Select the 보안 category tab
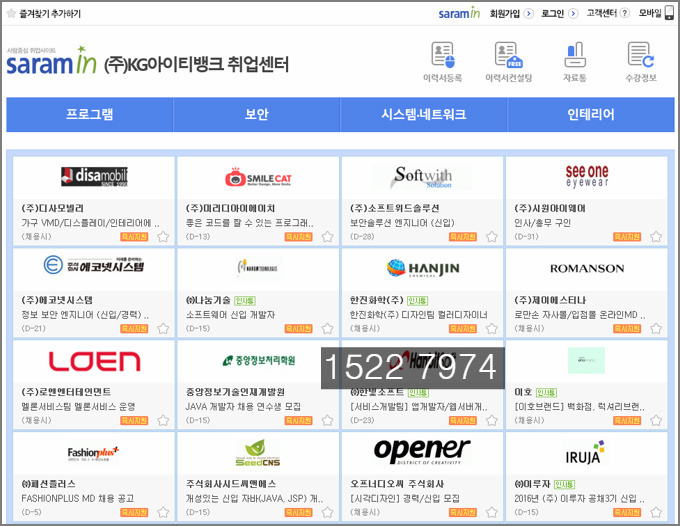Screen dimensions: 680x526 tap(257, 114)
